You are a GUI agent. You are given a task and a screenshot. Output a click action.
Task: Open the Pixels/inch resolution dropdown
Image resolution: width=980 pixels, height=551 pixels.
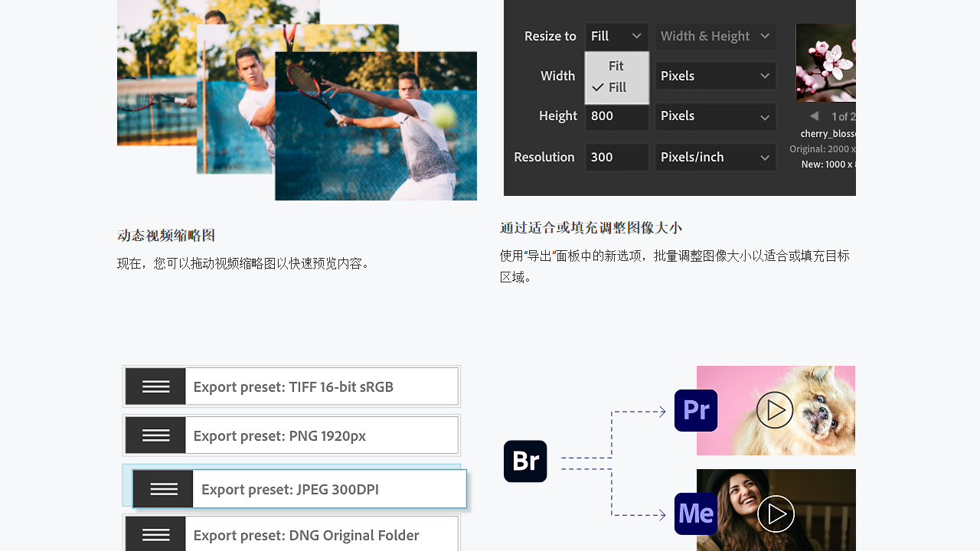pyautogui.click(x=714, y=157)
